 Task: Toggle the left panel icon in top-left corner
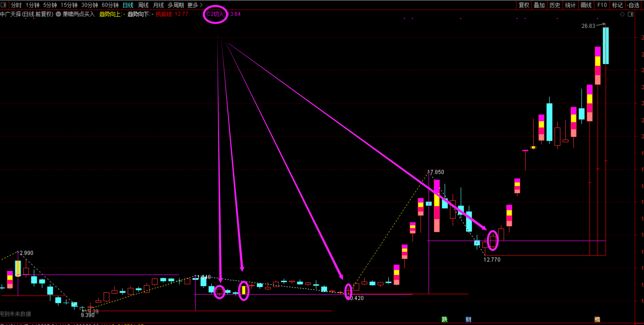4,5
